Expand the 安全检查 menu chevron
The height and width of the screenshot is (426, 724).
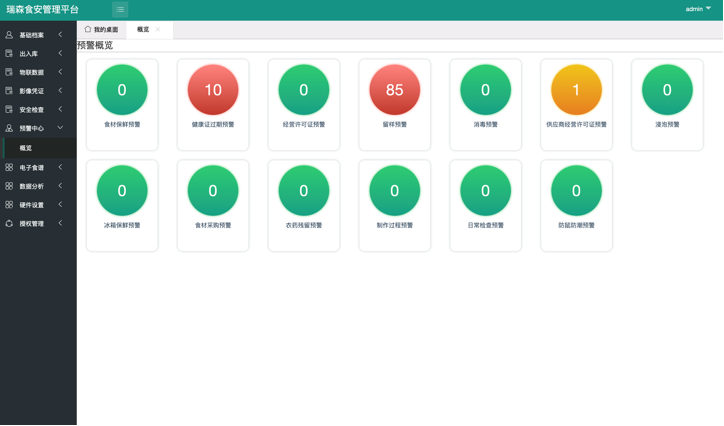[60, 110]
